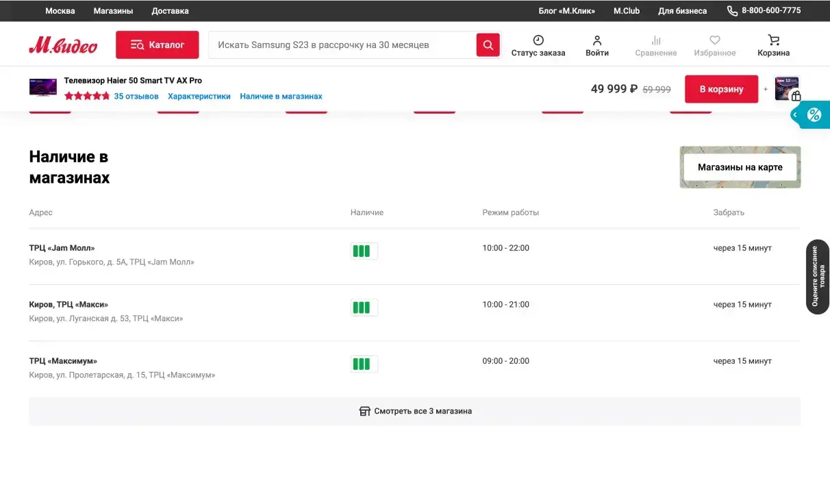Click через 15 минут for Jam Молл
Screen dimensions: 830x504
pos(742,248)
